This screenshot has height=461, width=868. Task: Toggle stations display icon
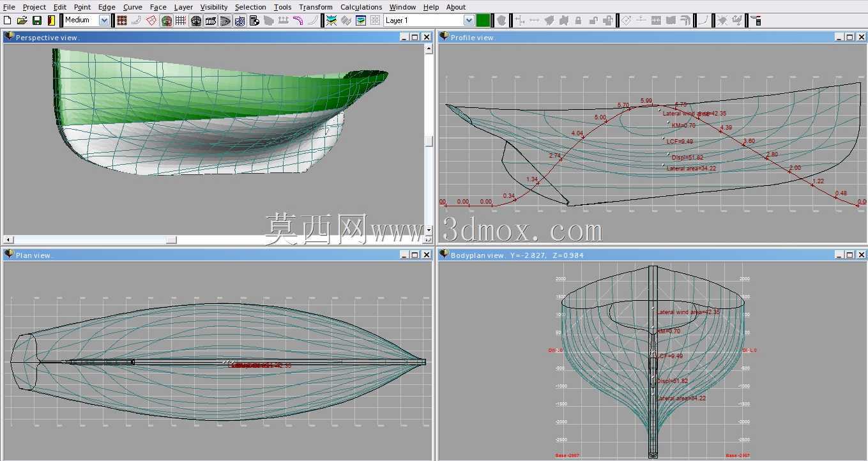195,20
